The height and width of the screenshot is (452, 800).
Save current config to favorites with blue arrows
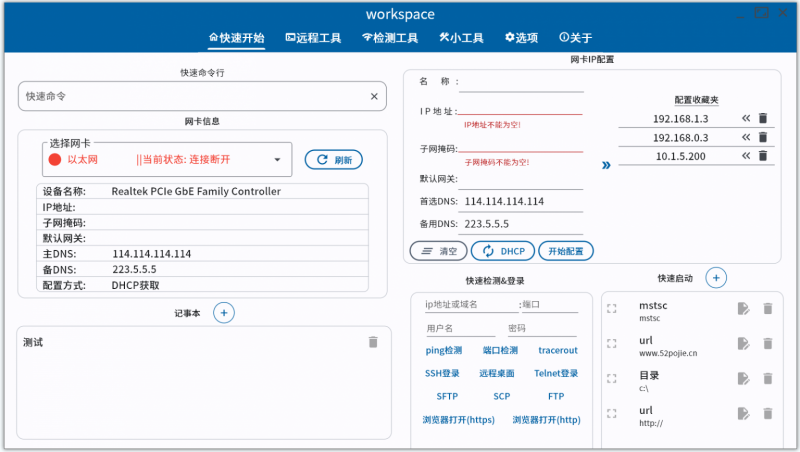coord(606,165)
